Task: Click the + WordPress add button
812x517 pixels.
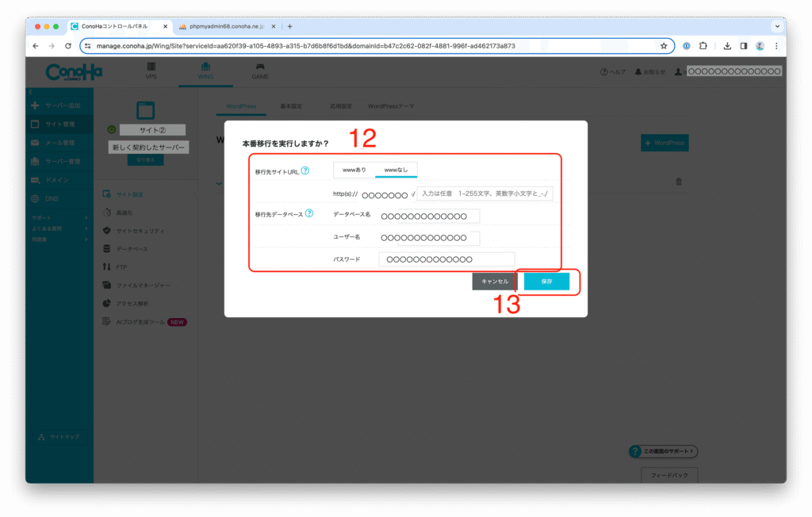Action: 665,143
